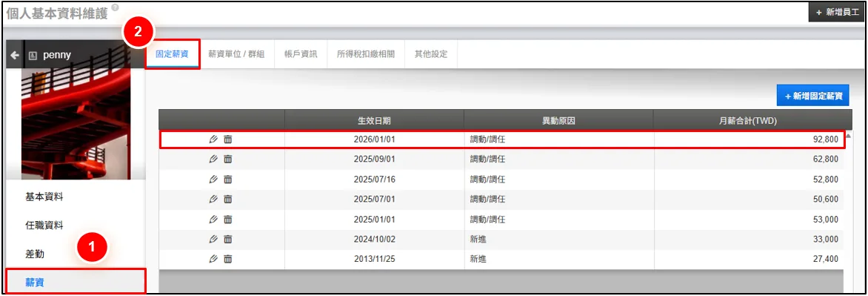Open help icon beside 個人基本資料維護 title
The height and width of the screenshot is (296, 868).
pos(115,7)
